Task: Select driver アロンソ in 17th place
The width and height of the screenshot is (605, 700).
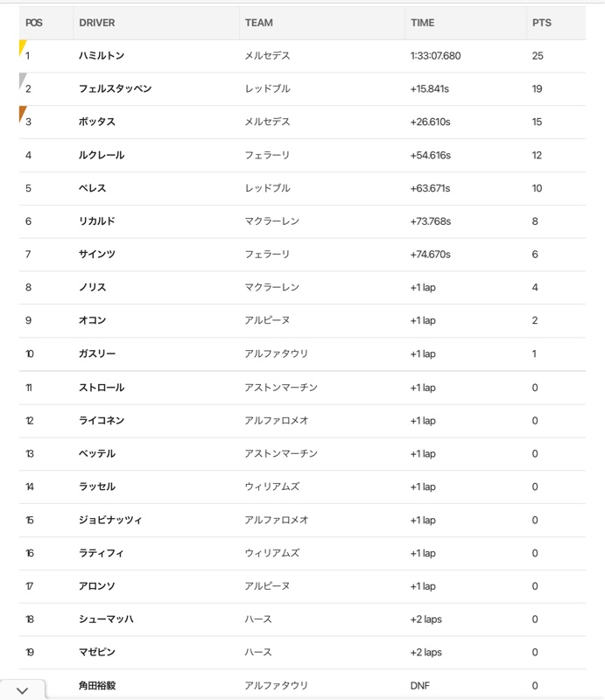Action: point(97,585)
